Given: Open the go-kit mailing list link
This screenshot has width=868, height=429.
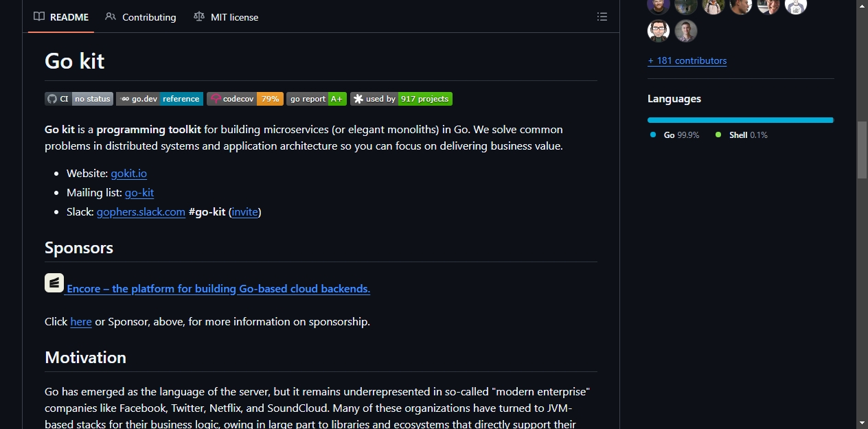Looking at the screenshot, I should click(139, 192).
